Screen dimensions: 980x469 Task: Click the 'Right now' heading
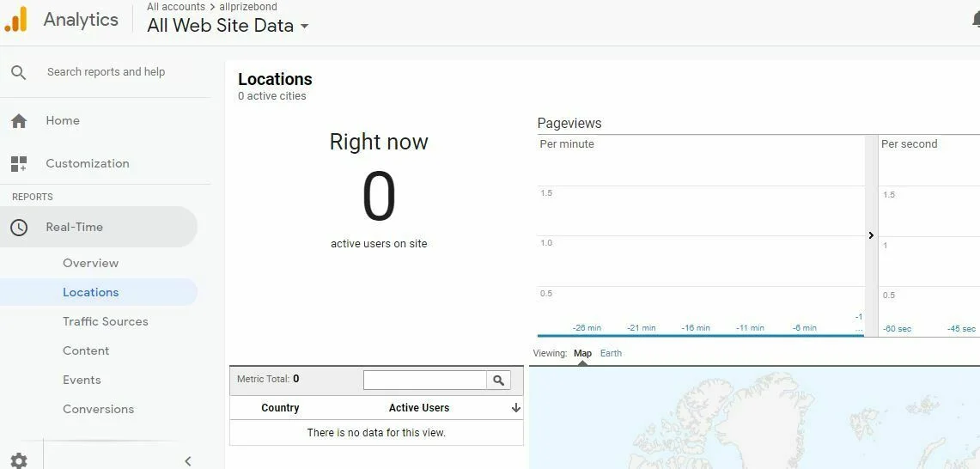click(x=379, y=142)
